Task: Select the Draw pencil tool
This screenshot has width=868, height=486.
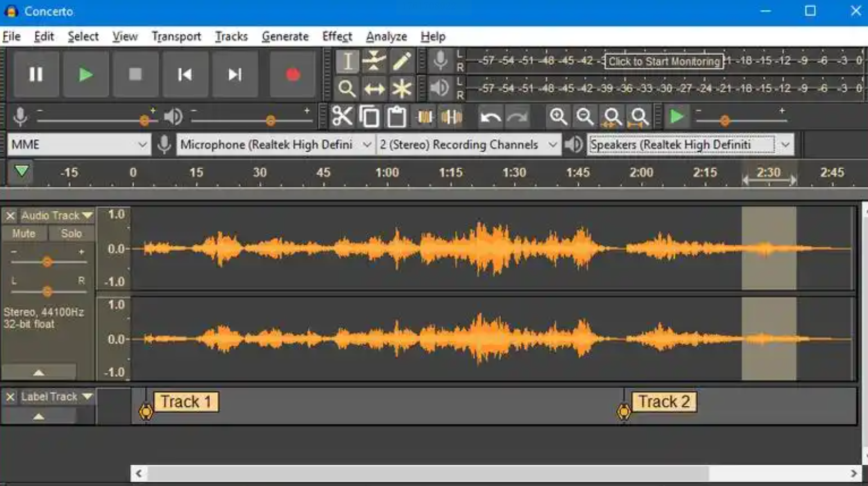Action: (402, 61)
